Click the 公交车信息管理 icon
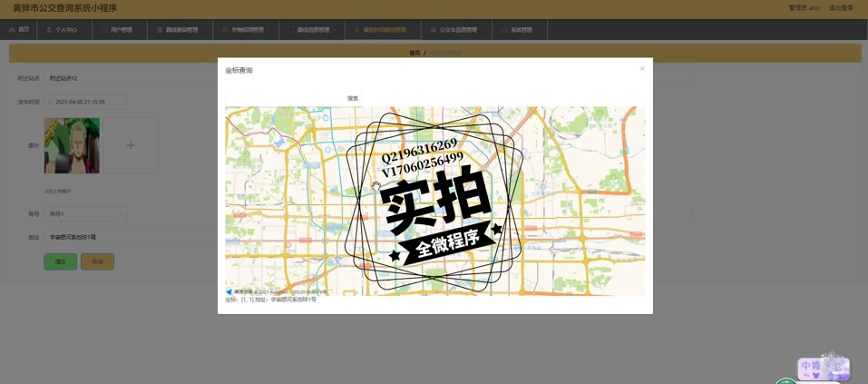 [x=434, y=30]
